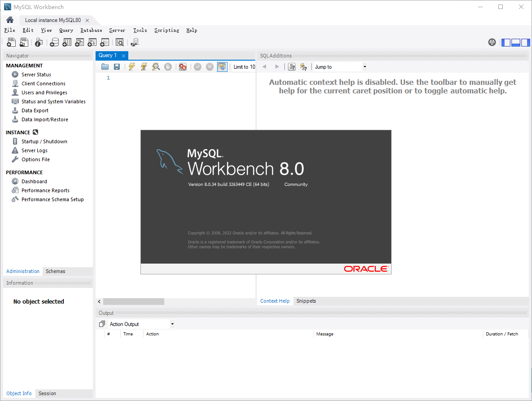Toggle the left sidebar panel visibility
The width and height of the screenshot is (532, 401).
506,43
